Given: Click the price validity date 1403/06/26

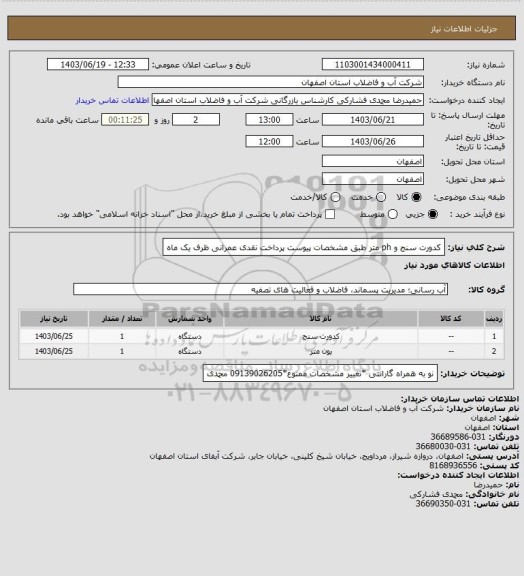Looking at the screenshot, I should tap(373, 141).
